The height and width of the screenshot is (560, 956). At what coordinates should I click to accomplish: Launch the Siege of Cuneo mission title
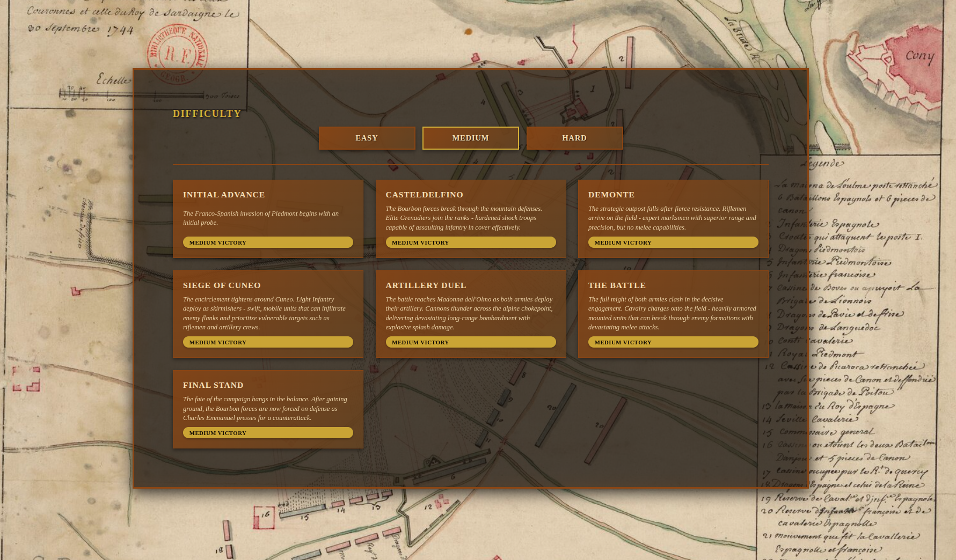(x=222, y=285)
